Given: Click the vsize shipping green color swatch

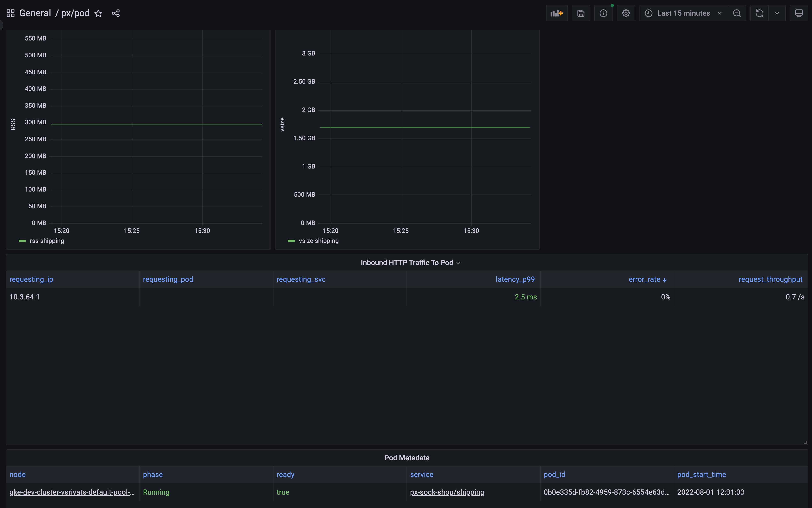Looking at the screenshot, I should tap(291, 241).
